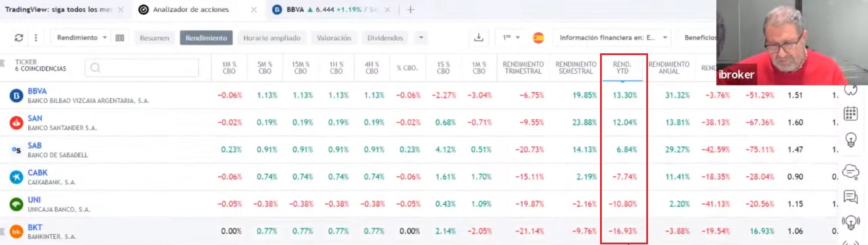Select the Valoración tab

pyautogui.click(x=334, y=38)
